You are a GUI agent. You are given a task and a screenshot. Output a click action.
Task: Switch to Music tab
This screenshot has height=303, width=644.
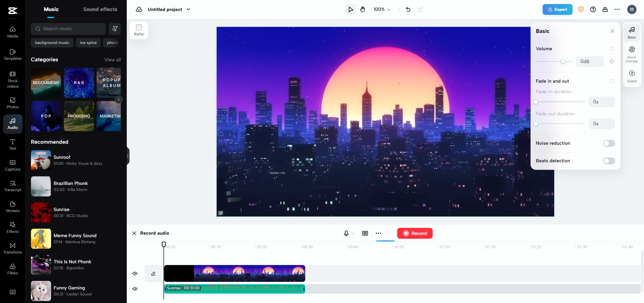click(x=51, y=9)
